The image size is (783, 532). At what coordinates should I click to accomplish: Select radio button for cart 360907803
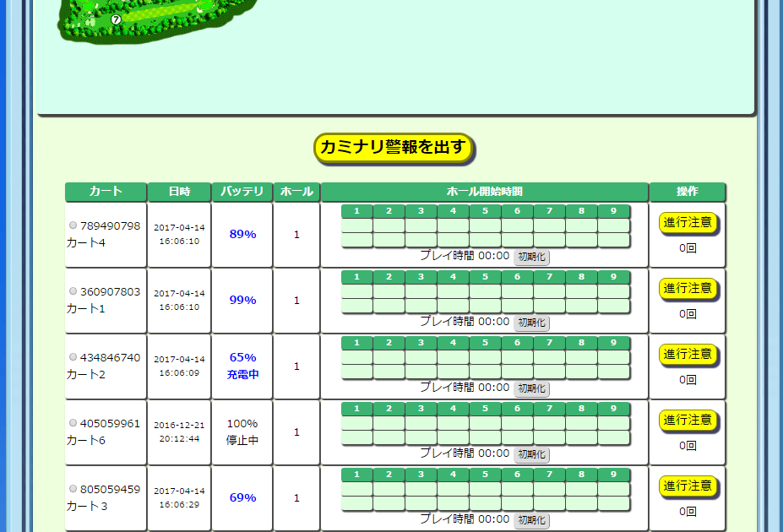point(73,291)
